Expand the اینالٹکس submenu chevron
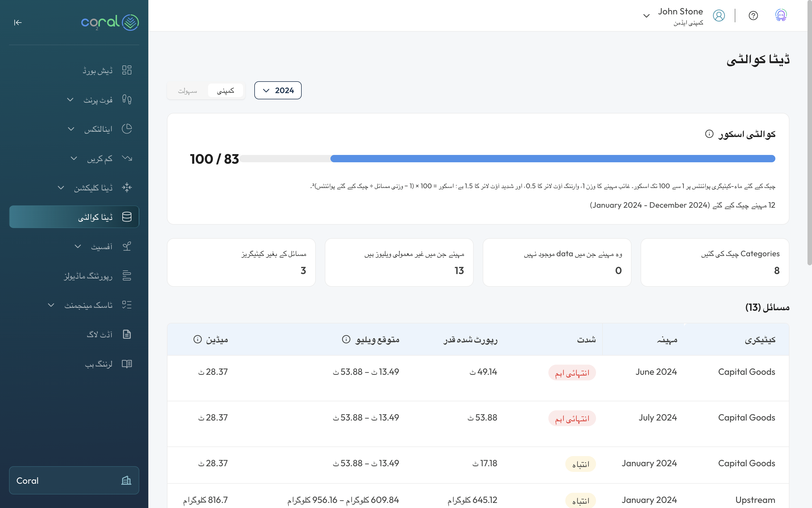The height and width of the screenshot is (508, 812). (x=71, y=129)
